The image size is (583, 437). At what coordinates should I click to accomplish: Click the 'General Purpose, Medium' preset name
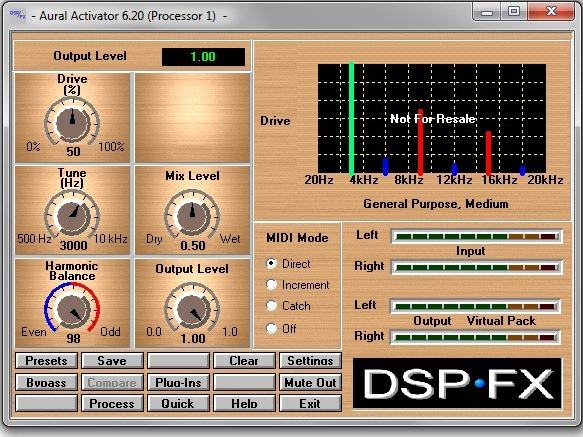pos(436,204)
